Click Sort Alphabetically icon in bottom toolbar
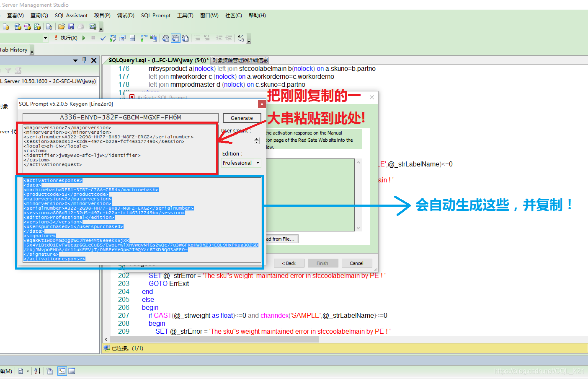Screen dimensions: 588x379 [37, 371]
